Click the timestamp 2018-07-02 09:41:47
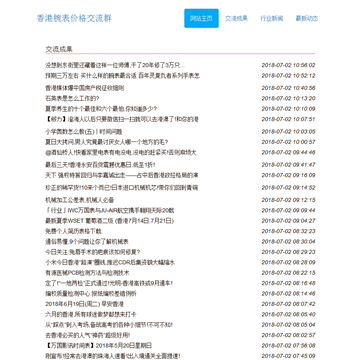 pos(288,165)
